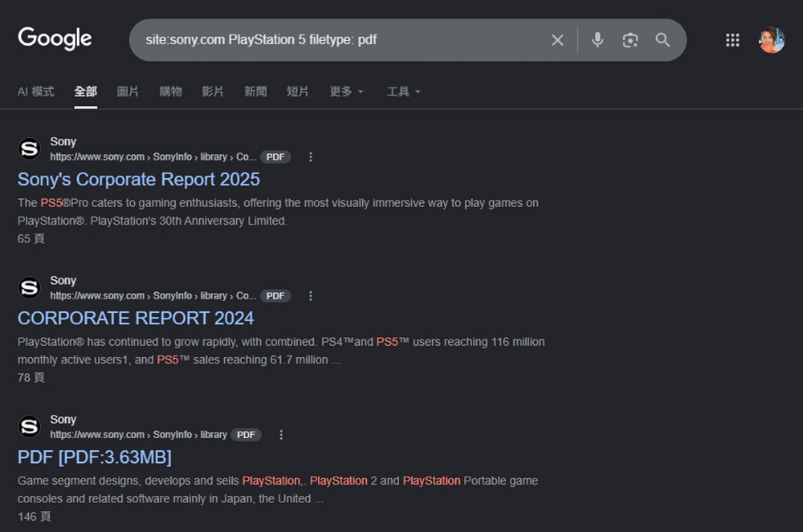Viewport: 803px width, 532px height.
Task: Open the Google apps grid
Action: tap(732, 40)
